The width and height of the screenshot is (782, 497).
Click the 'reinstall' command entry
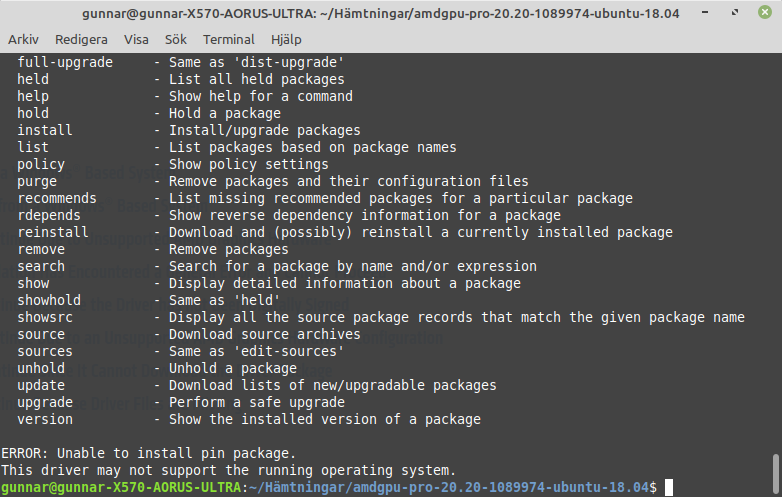(x=53, y=232)
